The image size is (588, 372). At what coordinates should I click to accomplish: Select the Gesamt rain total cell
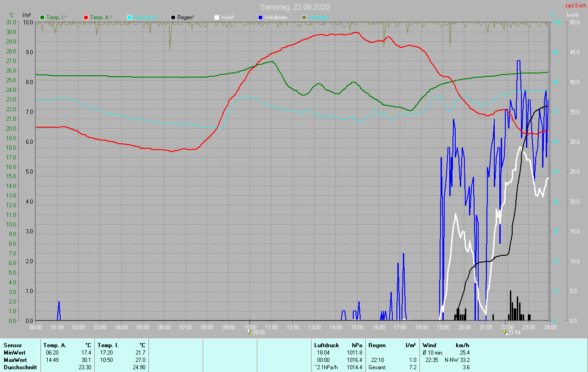coord(393,367)
